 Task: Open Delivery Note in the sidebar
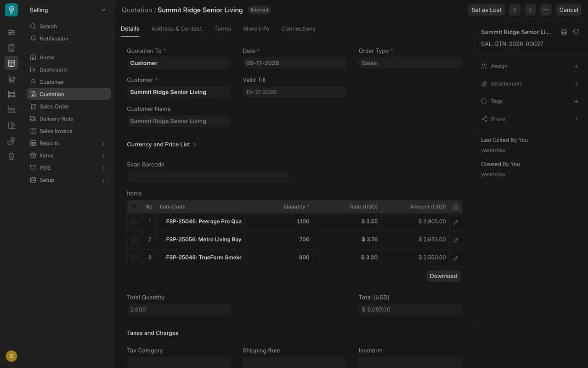[69, 119]
